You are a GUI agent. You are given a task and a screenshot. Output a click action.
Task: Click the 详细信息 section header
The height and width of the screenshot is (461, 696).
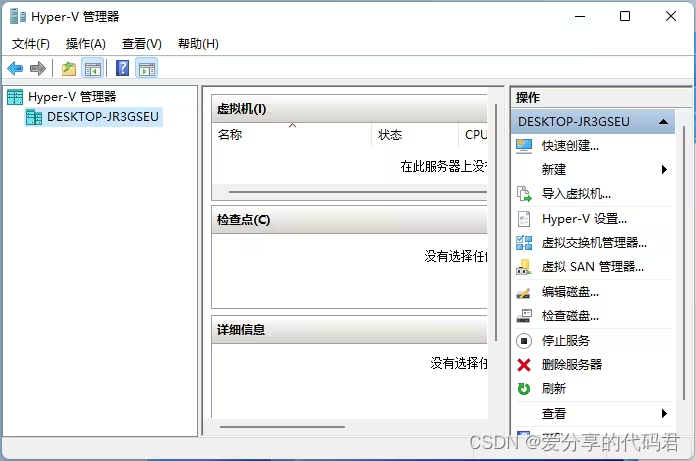(x=349, y=330)
